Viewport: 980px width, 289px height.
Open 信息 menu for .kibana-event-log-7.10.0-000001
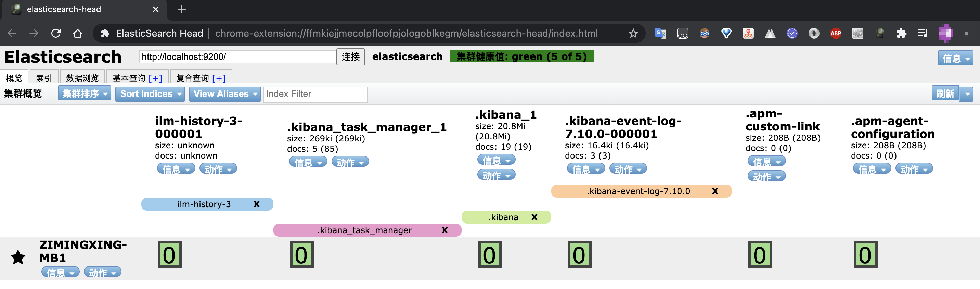(x=586, y=169)
